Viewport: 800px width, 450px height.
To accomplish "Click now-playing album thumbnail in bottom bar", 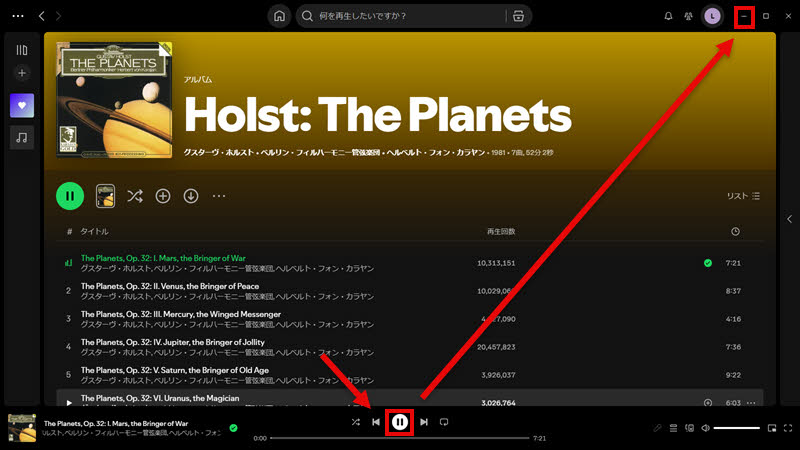I will pos(22,428).
